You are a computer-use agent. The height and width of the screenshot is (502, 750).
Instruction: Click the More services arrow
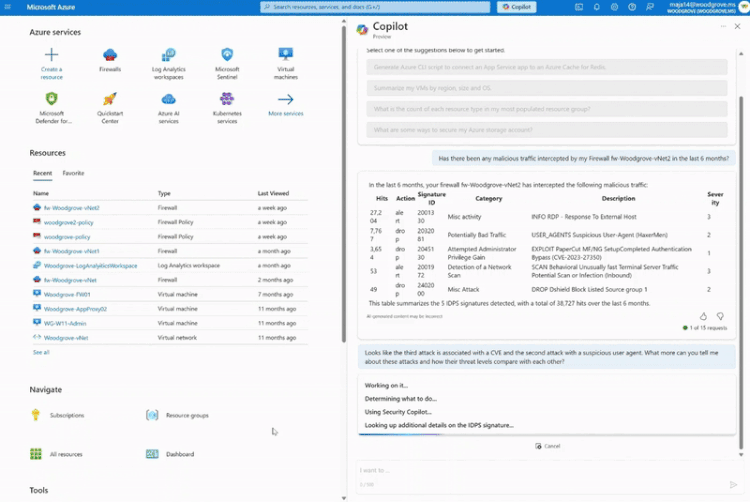click(286, 99)
